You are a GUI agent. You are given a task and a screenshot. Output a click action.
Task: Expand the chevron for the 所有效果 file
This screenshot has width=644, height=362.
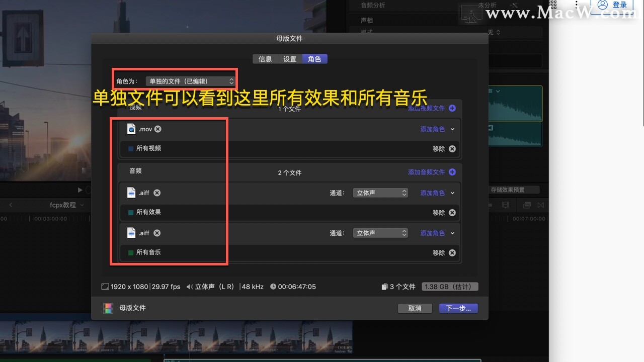tap(452, 193)
